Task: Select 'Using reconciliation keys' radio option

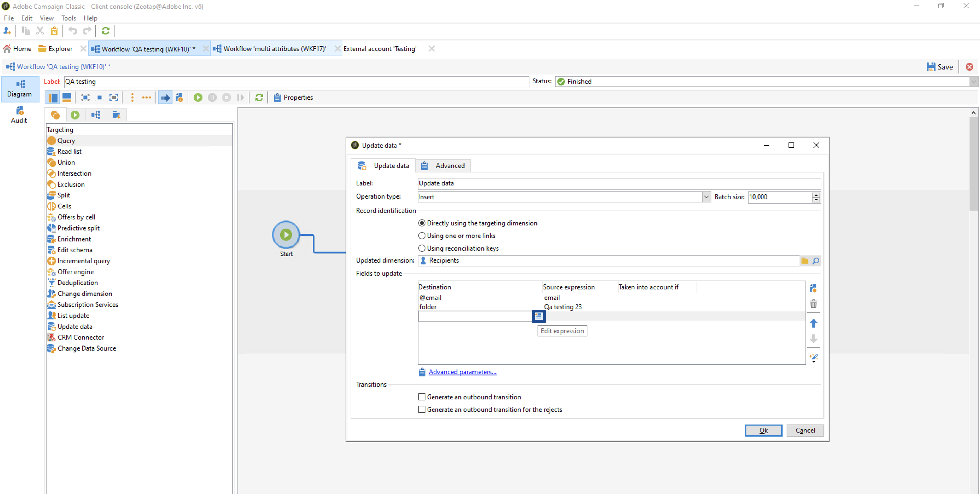Action: (x=422, y=248)
